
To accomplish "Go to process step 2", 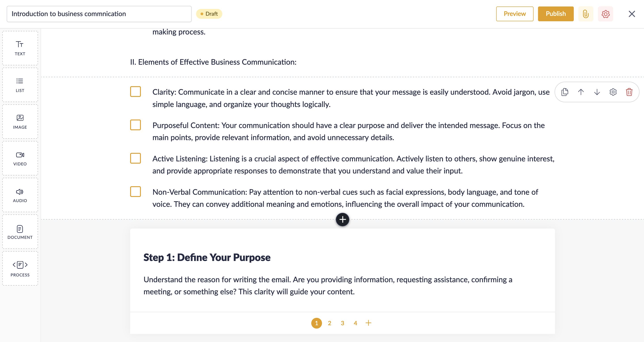I will point(329,323).
